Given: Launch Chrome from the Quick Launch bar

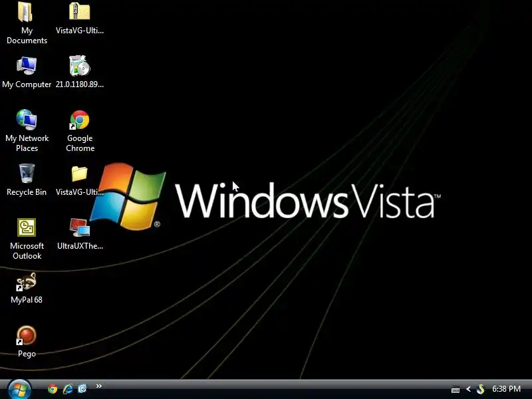Looking at the screenshot, I should (x=53, y=389).
